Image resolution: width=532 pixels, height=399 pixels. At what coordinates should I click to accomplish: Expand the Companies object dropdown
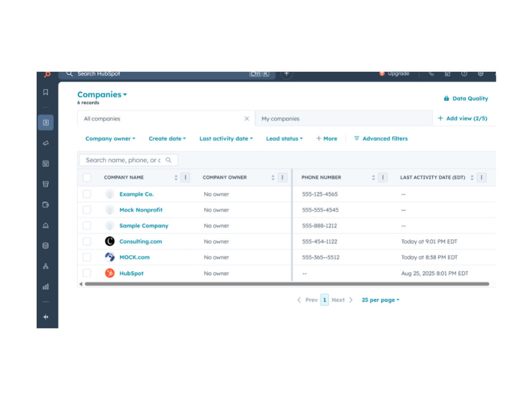(x=102, y=94)
